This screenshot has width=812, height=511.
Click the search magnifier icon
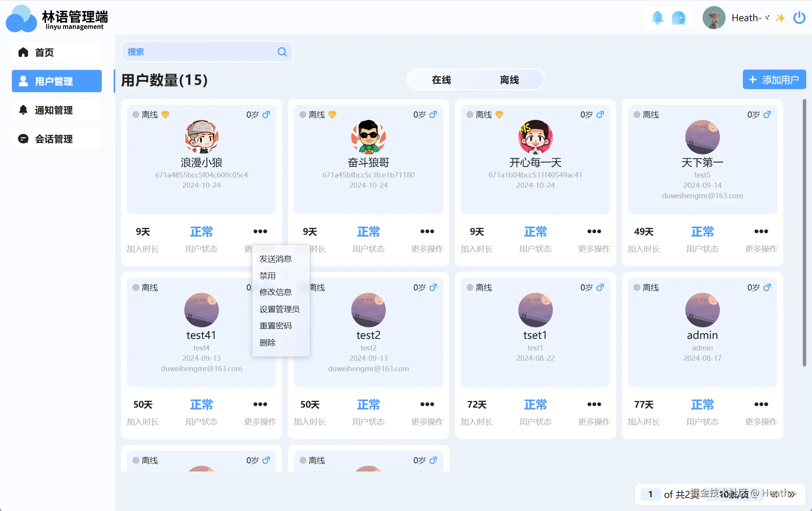(x=282, y=52)
